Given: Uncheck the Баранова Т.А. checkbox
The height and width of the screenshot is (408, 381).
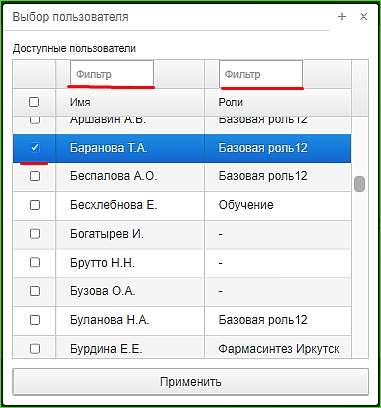Looking at the screenshot, I should coord(35,147).
